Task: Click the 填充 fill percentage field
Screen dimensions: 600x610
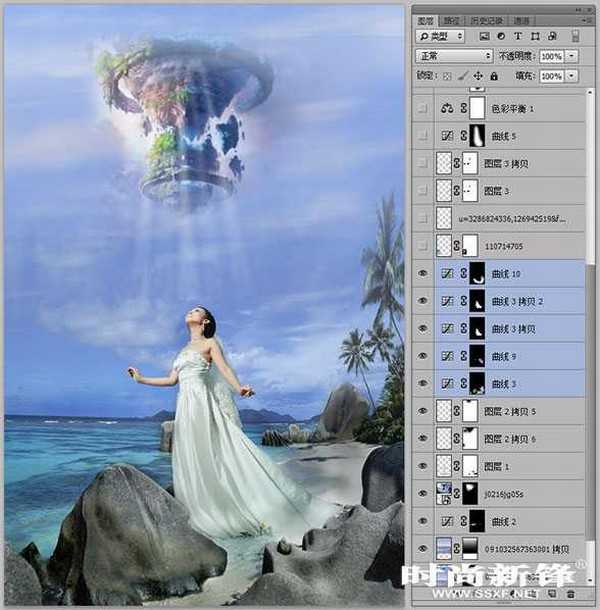Action: click(x=551, y=76)
